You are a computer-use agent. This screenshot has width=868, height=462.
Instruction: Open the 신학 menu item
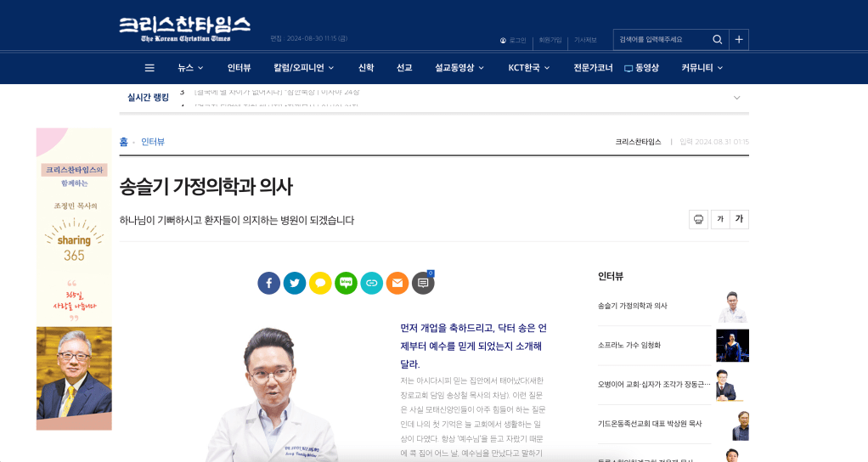pyautogui.click(x=366, y=68)
